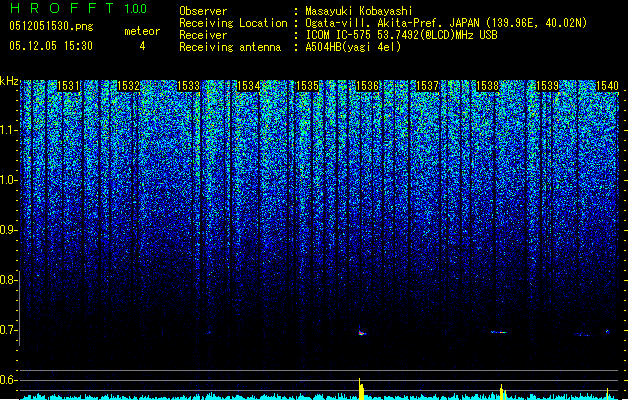The height and width of the screenshot is (400, 629).
Task: Click the Receiving Location label
Action: pos(233,23)
